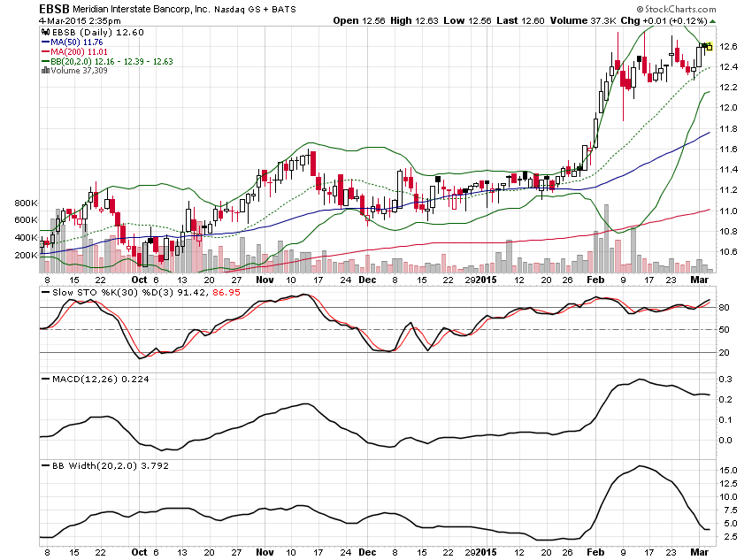Click the 'MA(50) 11.76' legend entry

77,42
